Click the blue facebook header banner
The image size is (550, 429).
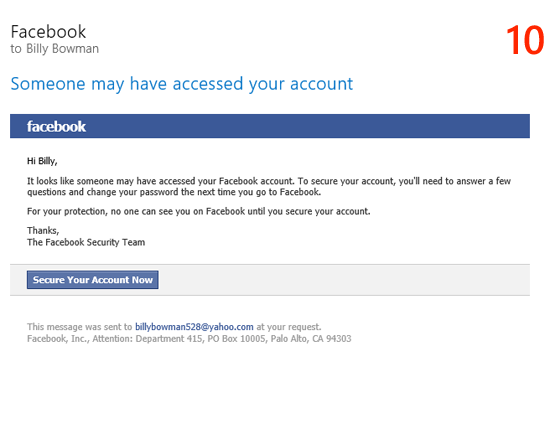[x=270, y=126]
